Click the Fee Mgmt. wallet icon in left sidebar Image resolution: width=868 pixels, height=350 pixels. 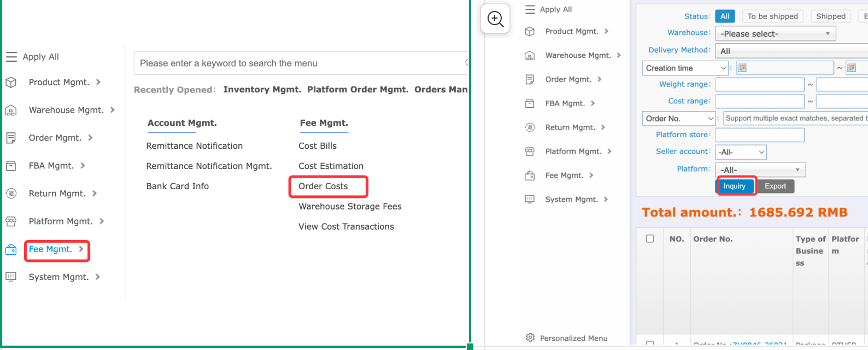coord(11,250)
